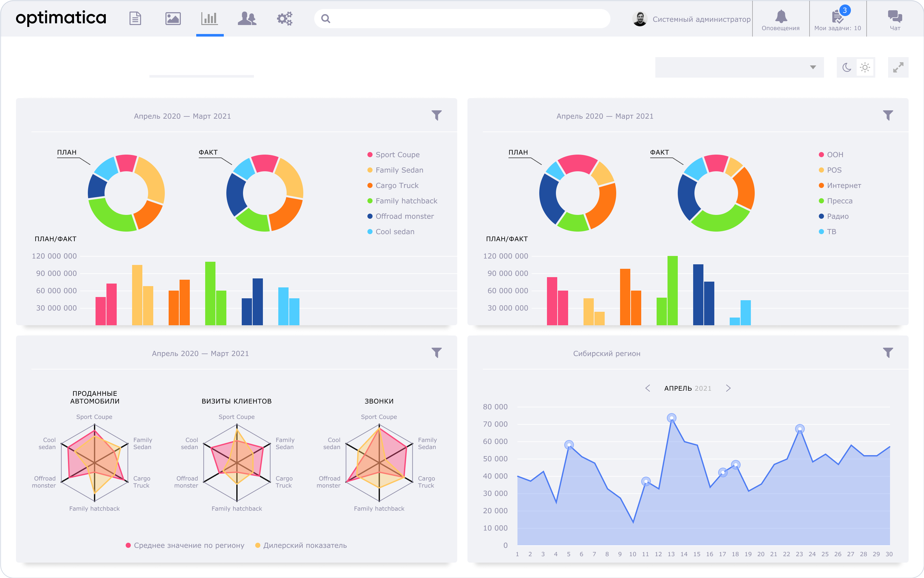
Task: Toggle the Dealer indicator legend entry
Action: [x=305, y=546]
